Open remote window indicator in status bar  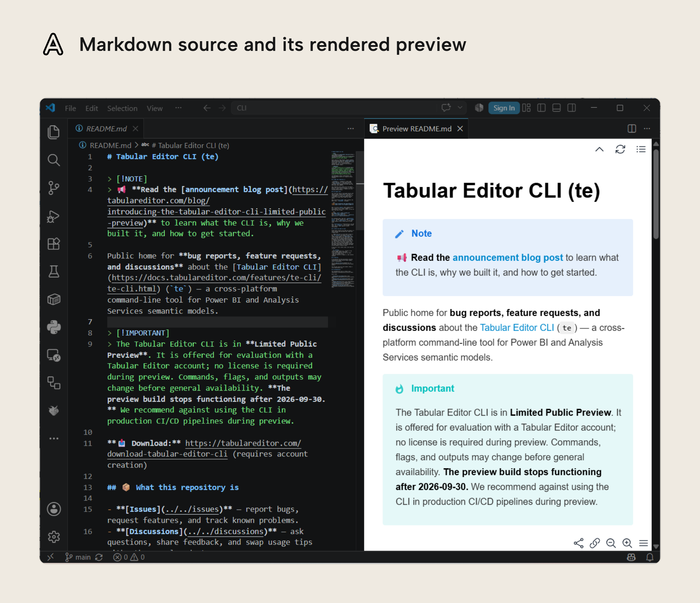click(51, 557)
